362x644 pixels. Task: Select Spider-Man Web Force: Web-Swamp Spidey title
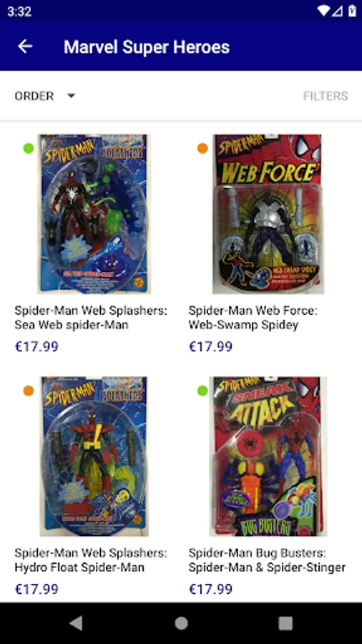[253, 318]
